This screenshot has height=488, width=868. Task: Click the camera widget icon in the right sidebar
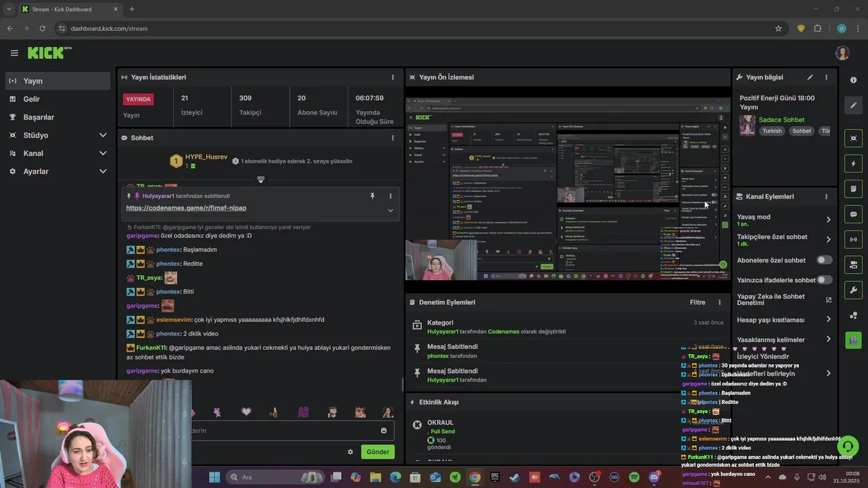[853, 264]
